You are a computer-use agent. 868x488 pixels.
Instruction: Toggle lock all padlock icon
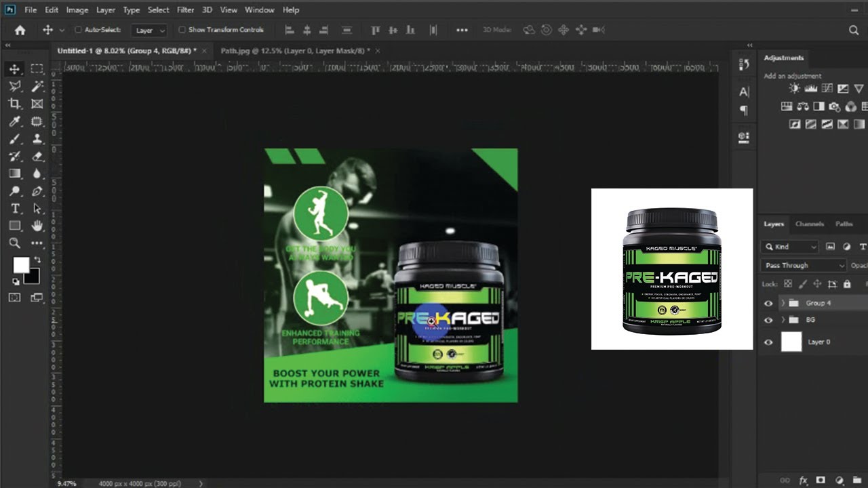[846, 284]
